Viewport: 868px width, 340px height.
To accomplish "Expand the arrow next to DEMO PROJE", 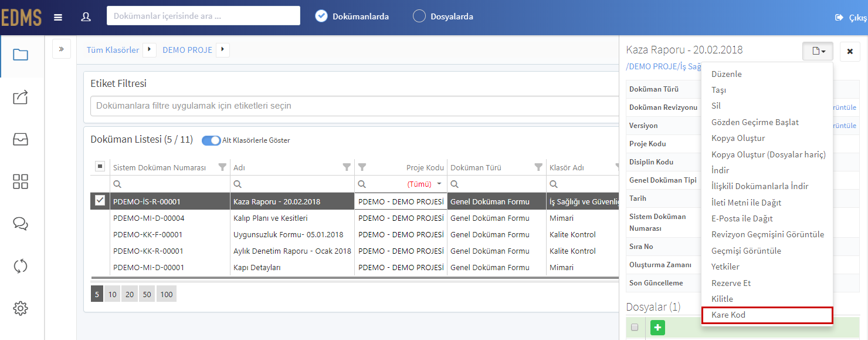I will coord(223,50).
